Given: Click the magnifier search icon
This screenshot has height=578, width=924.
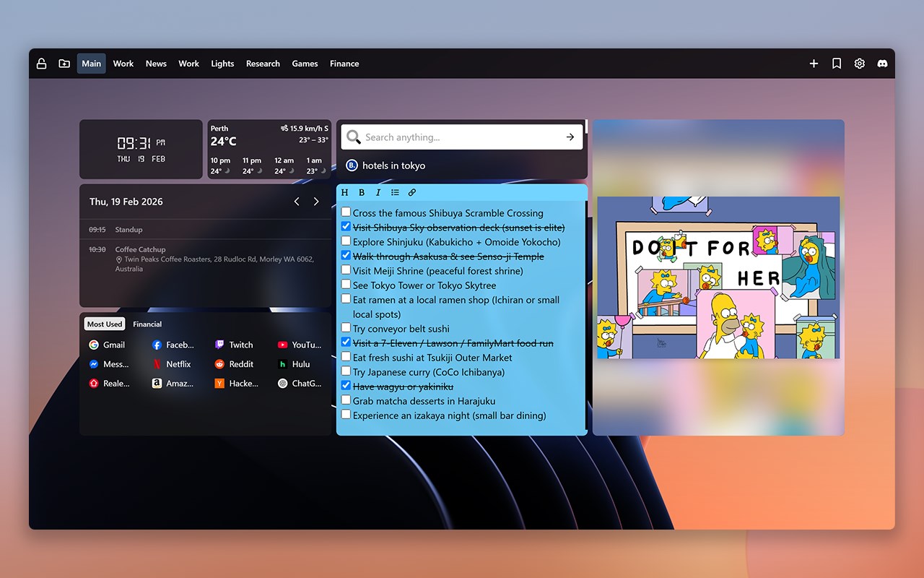Looking at the screenshot, I should [353, 137].
